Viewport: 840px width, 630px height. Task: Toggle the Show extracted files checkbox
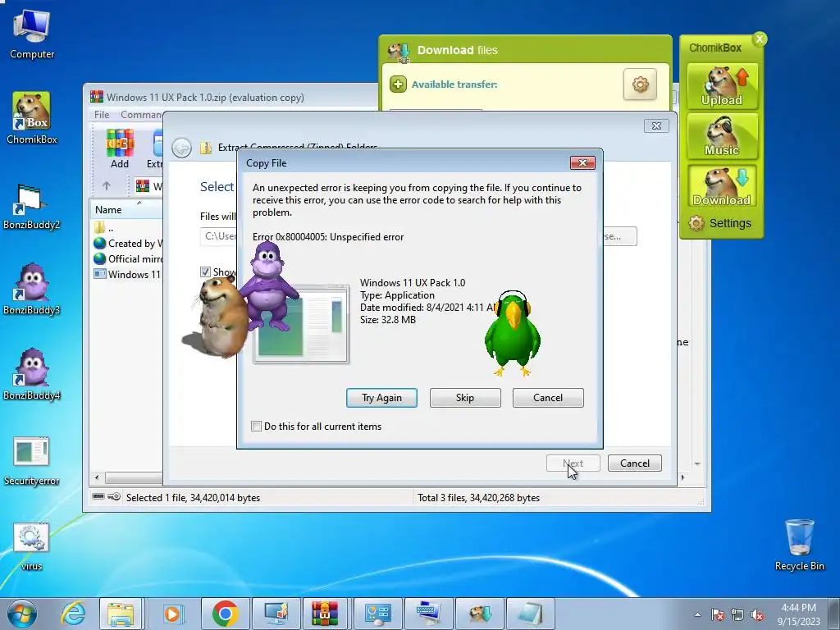[x=205, y=272]
